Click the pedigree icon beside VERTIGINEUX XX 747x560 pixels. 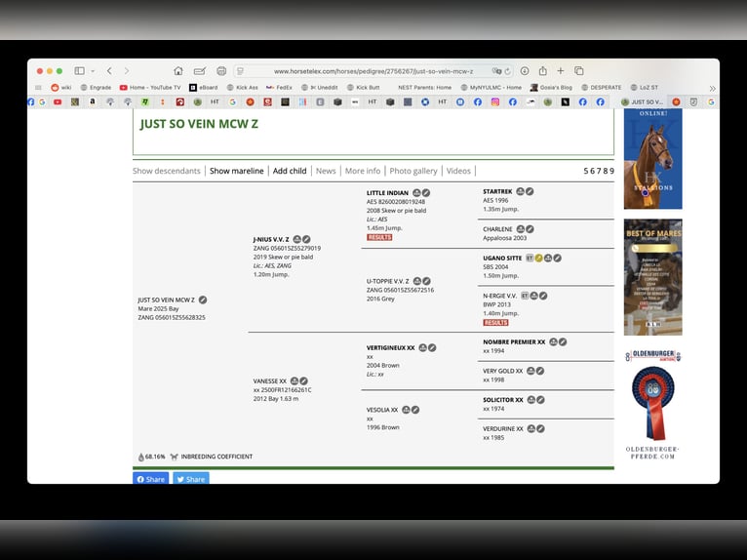coord(421,347)
